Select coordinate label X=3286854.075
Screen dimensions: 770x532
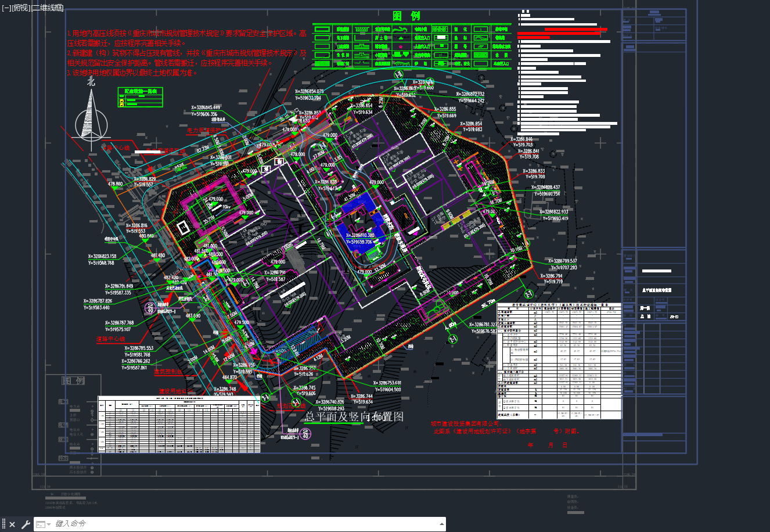click(x=310, y=92)
